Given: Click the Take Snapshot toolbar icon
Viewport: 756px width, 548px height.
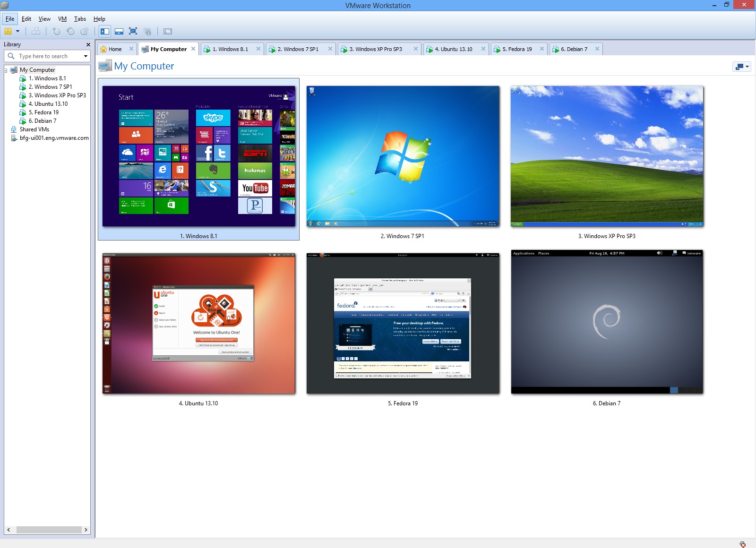Looking at the screenshot, I should click(57, 31).
